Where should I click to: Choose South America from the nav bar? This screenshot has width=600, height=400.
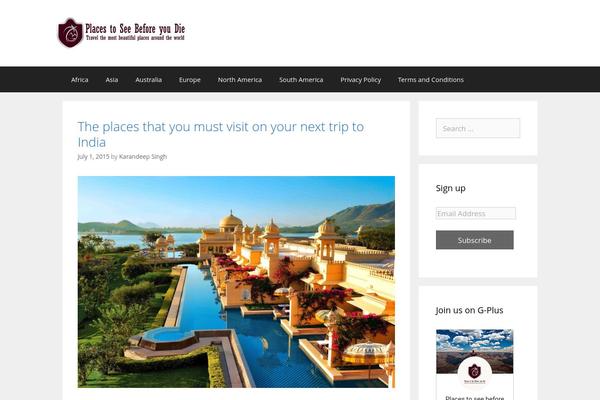pyautogui.click(x=301, y=80)
